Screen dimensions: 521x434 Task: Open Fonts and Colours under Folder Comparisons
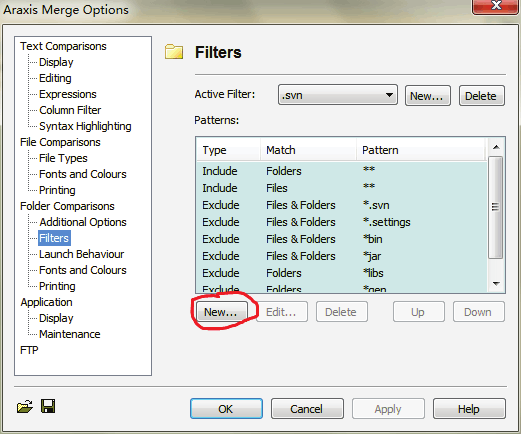(83, 270)
